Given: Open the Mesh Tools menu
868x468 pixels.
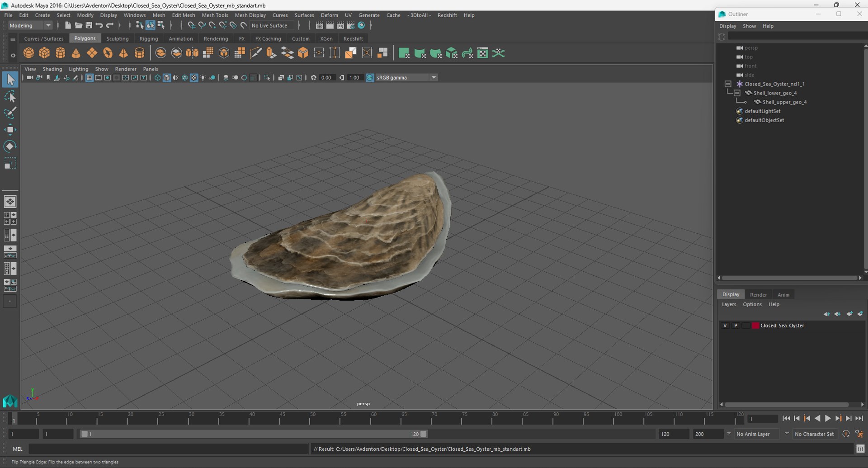Looking at the screenshot, I should (x=215, y=15).
